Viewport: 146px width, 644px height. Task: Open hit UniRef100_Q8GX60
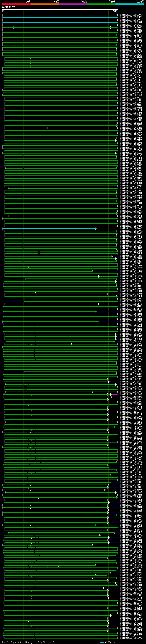point(131,20)
